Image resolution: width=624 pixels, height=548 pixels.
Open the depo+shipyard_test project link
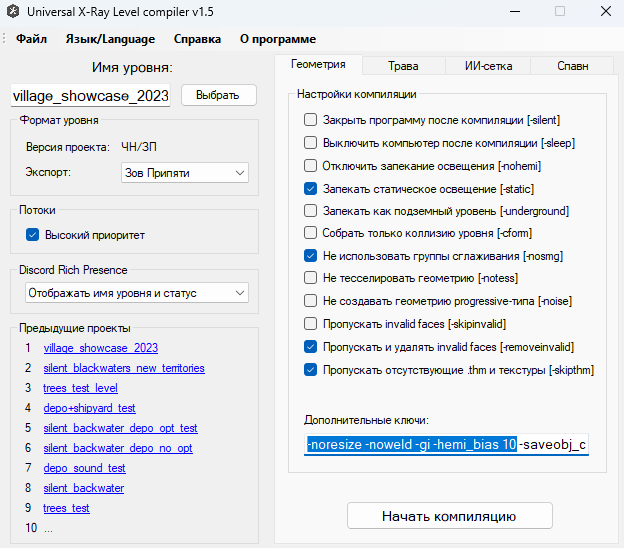[89, 408]
